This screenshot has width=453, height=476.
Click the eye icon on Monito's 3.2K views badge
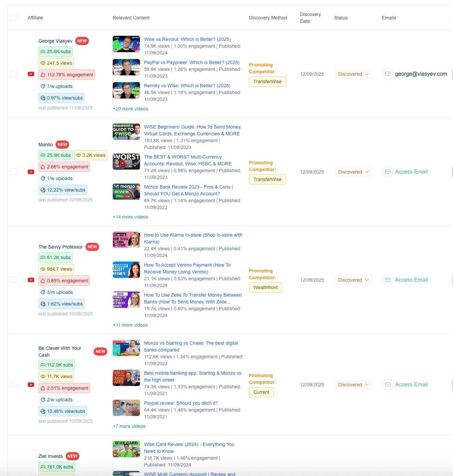coord(78,155)
